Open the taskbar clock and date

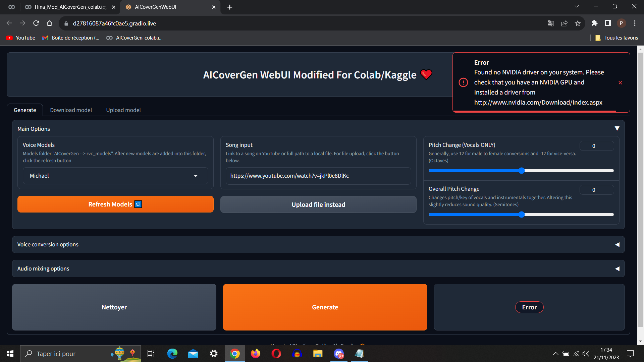(x=606, y=354)
